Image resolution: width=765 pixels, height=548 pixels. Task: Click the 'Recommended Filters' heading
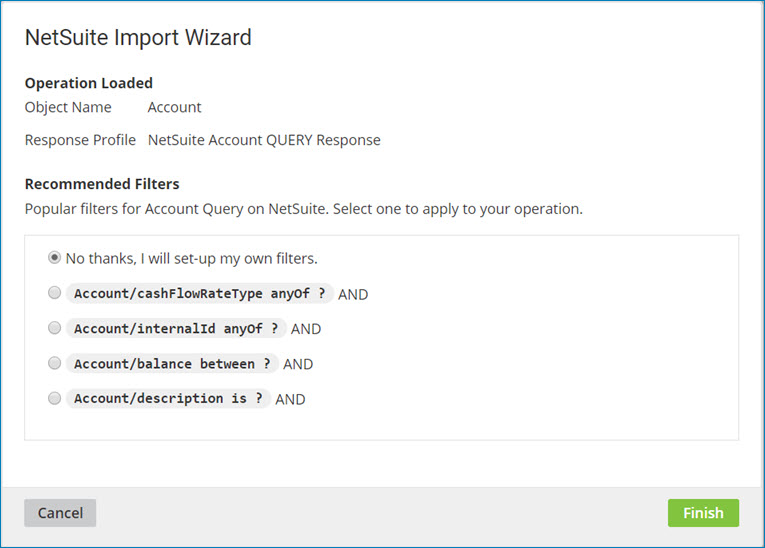(102, 184)
